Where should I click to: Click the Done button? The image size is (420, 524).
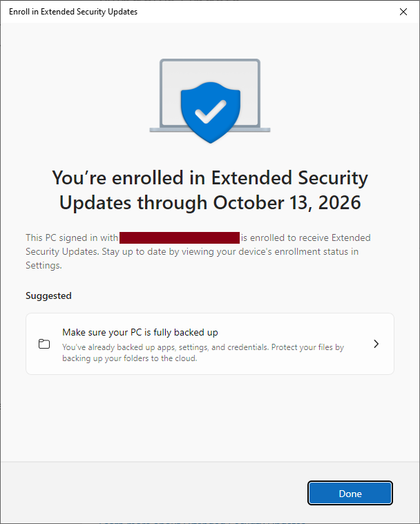(350, 494)
